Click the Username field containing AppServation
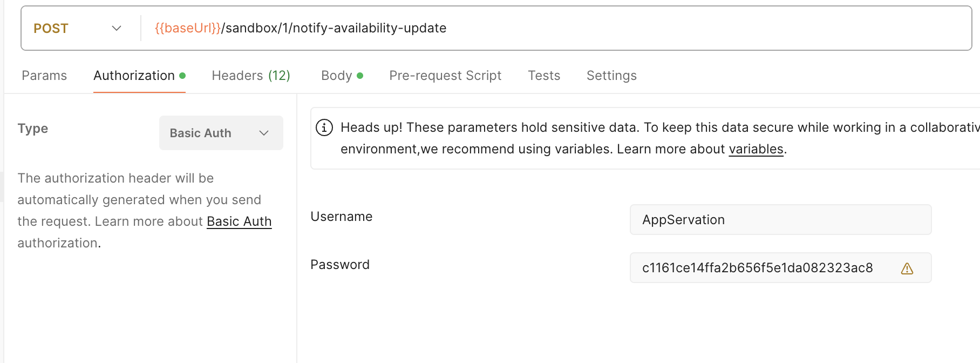This screenshot has width=980, height=363. 780,220
